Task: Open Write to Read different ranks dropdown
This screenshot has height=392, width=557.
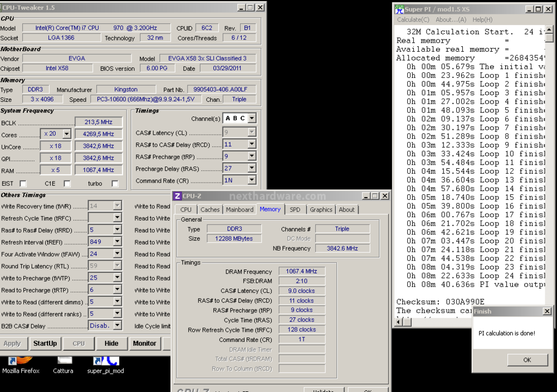Action: click(117, 313)
